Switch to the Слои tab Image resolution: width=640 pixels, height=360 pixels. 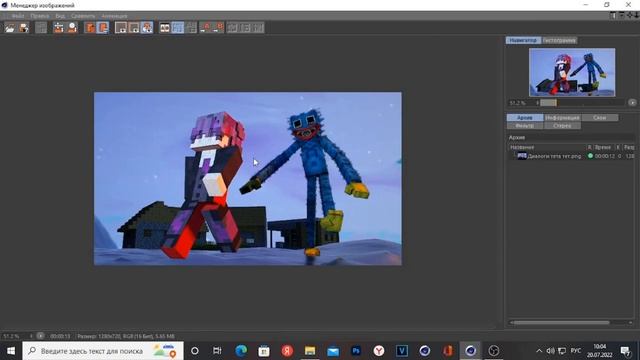point(600,118)
